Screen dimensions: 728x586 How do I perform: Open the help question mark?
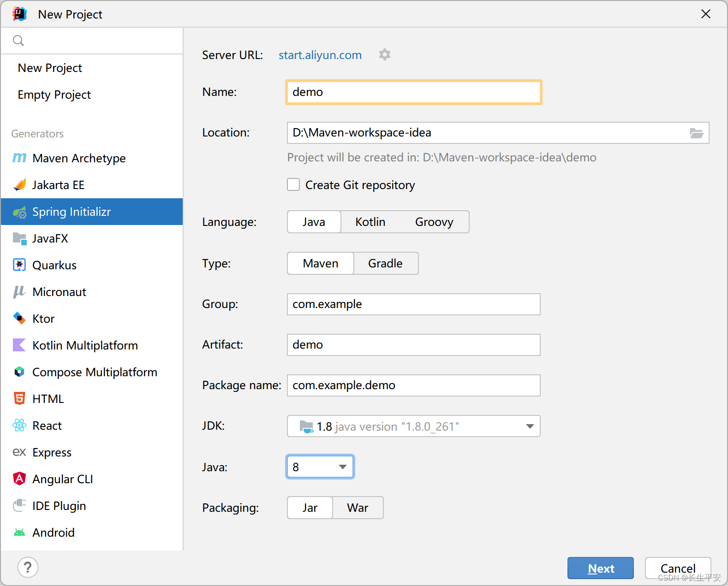[28, 568]
